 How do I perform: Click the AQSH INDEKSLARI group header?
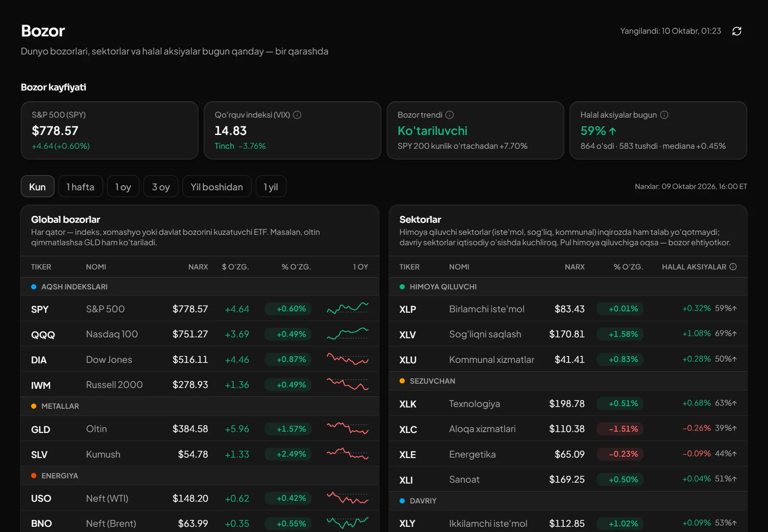[200, 287]
